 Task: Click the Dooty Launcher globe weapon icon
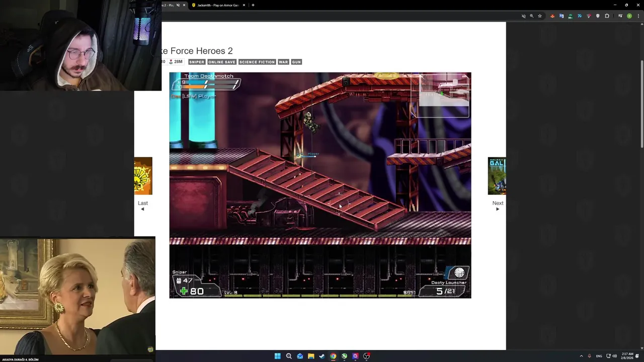(x=459, y=273)
